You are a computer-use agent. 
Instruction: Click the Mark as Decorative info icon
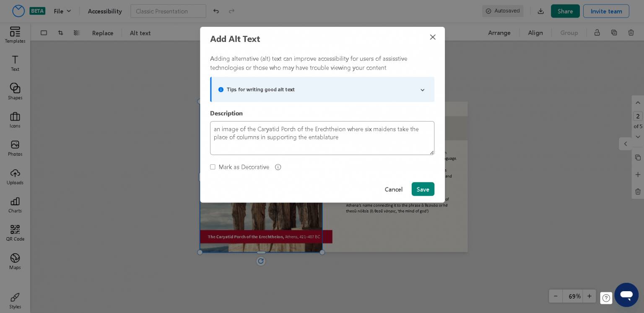point(278,167)
